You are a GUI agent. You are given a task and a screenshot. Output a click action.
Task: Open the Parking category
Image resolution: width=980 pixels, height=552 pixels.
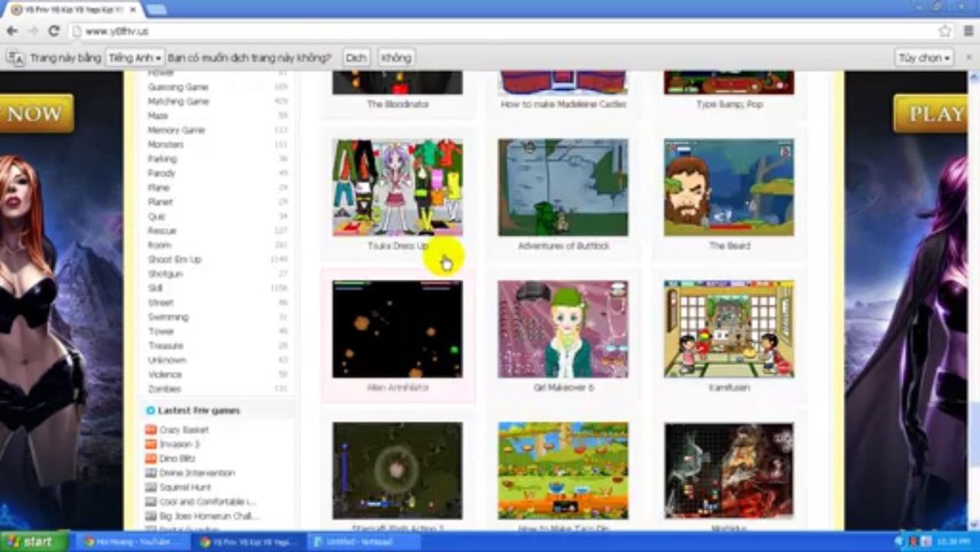(x=162, y=159)
